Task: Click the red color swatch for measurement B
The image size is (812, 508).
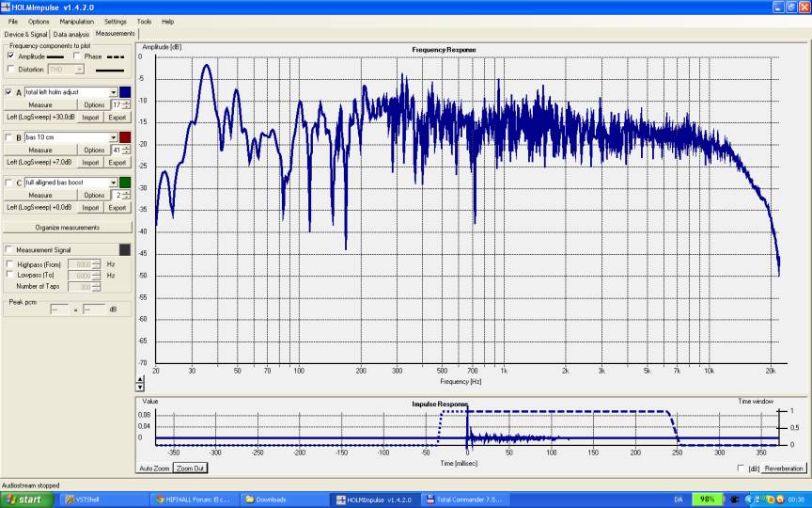Action: point(125,137)
